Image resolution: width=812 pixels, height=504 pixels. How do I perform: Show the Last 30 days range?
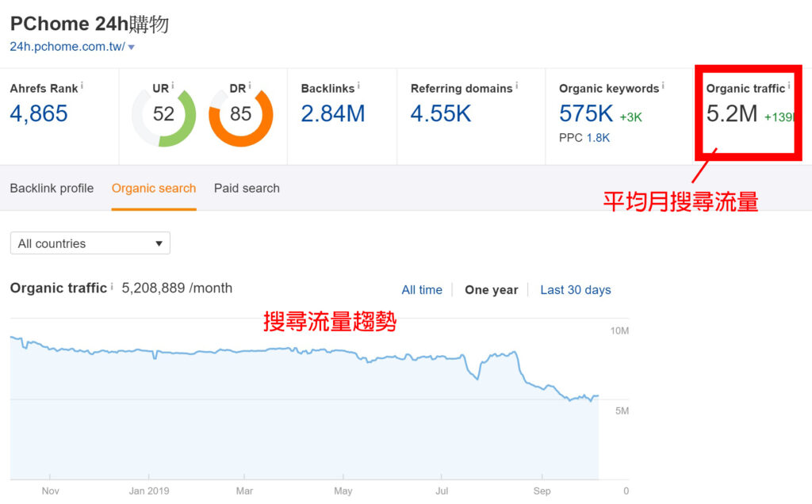click(576, 290)
